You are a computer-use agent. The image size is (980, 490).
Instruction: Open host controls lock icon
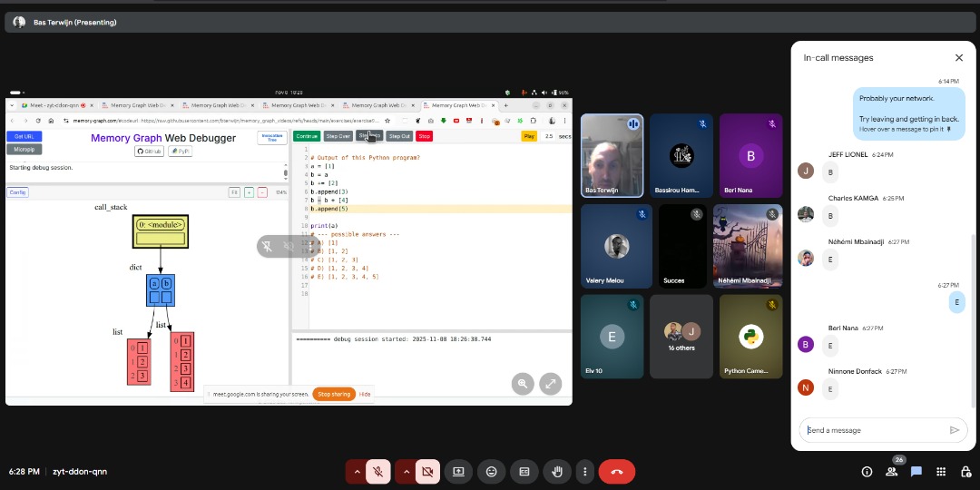pos(965,472)
